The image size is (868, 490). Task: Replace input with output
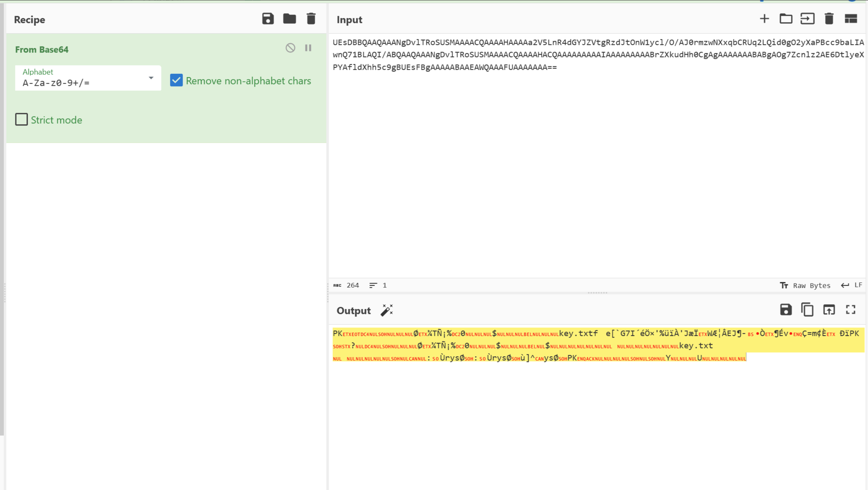click(829, 310)
